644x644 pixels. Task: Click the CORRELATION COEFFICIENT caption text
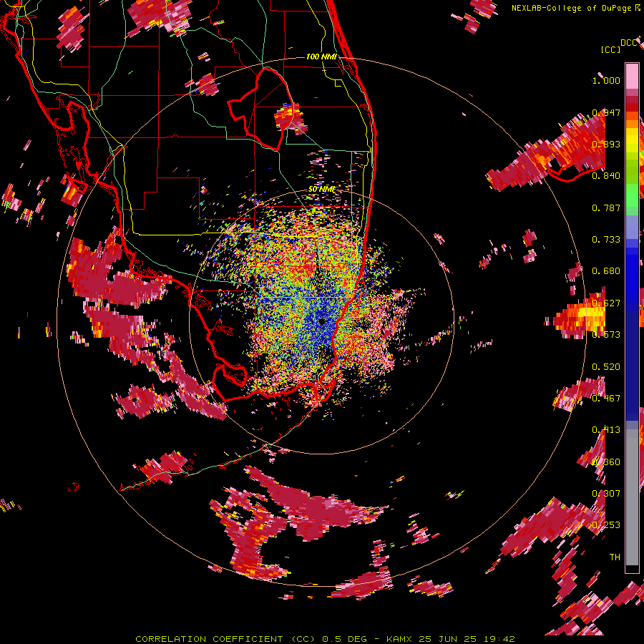point(209,639)
